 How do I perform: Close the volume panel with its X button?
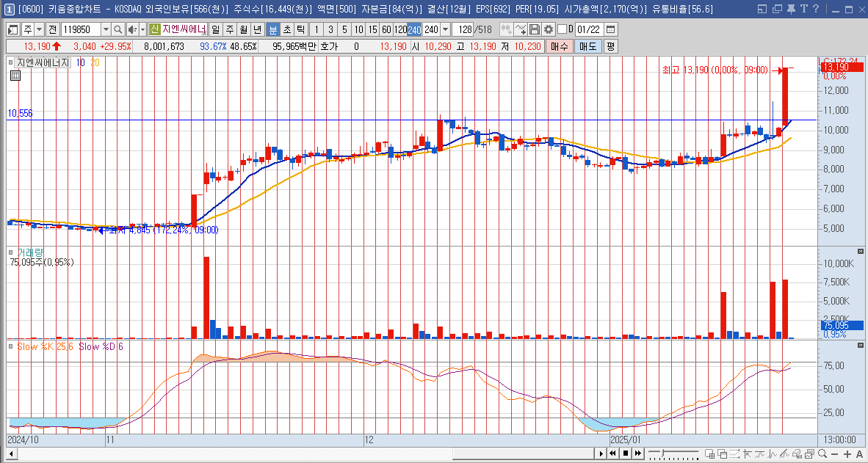click(860, 251)
